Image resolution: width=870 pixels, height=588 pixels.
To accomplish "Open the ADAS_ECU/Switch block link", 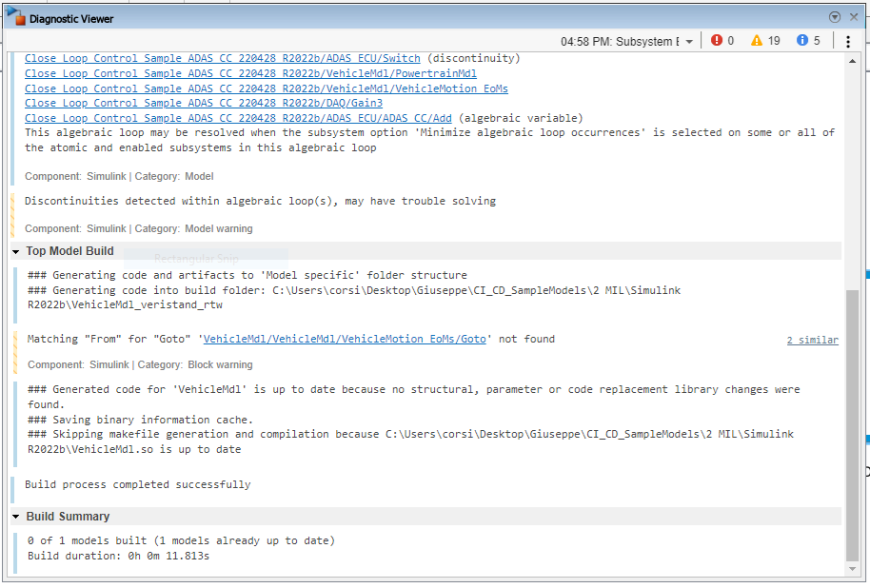I will (223, 58).
